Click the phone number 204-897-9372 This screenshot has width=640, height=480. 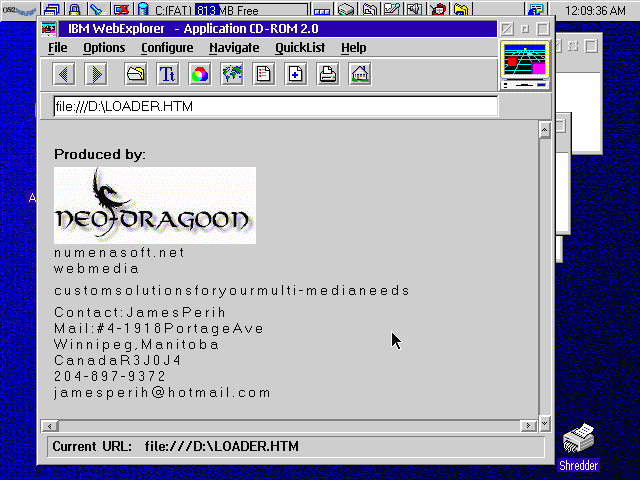pyautogui.click(x=110, y=376)
